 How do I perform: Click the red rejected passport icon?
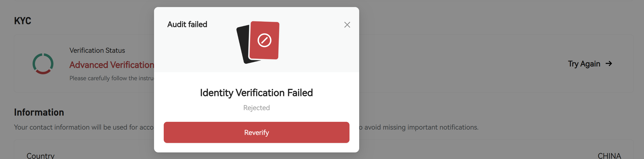(264, 41)
